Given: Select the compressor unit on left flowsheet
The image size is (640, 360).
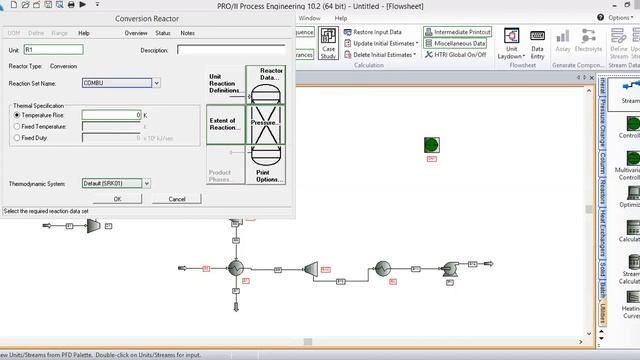Looking at the screenshot, I should click(93, 226).
